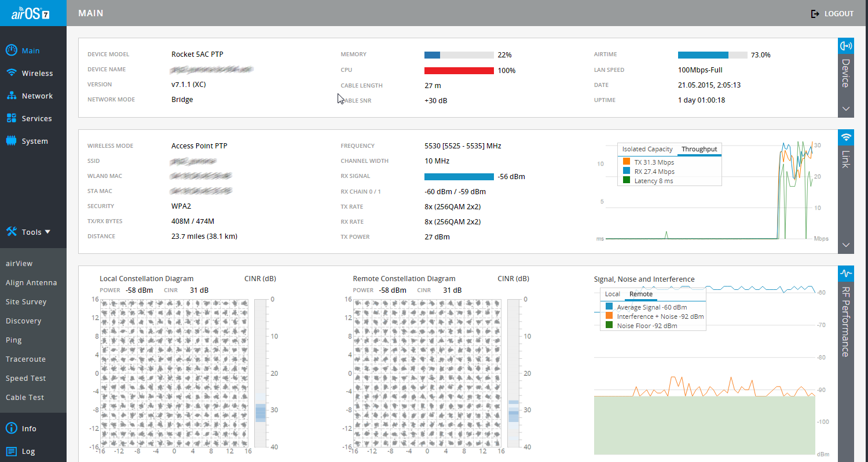The width and height of the screenshot is (868, 462).
Task: Open the airView tool link
Action: coord(19,263)
